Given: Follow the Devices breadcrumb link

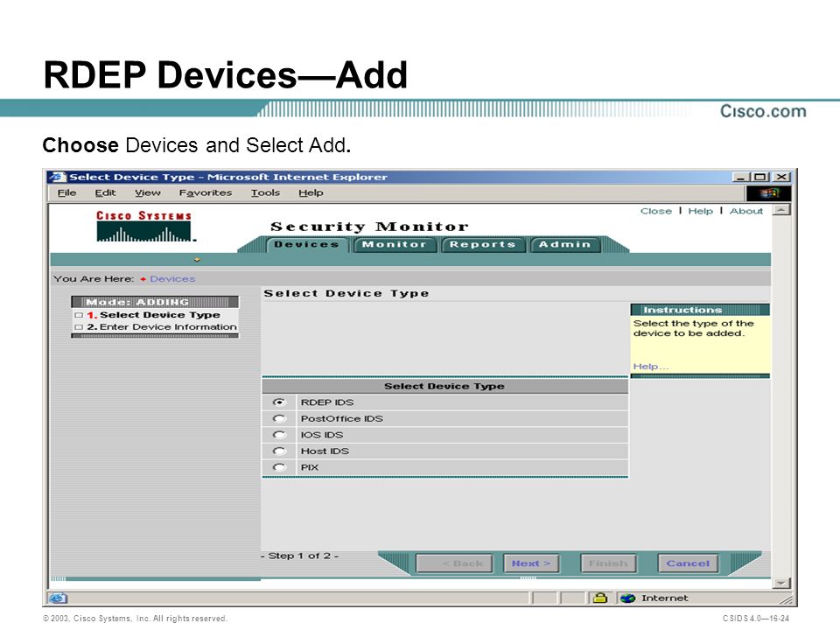Looking at the screenshot, I should click(172, 278).
